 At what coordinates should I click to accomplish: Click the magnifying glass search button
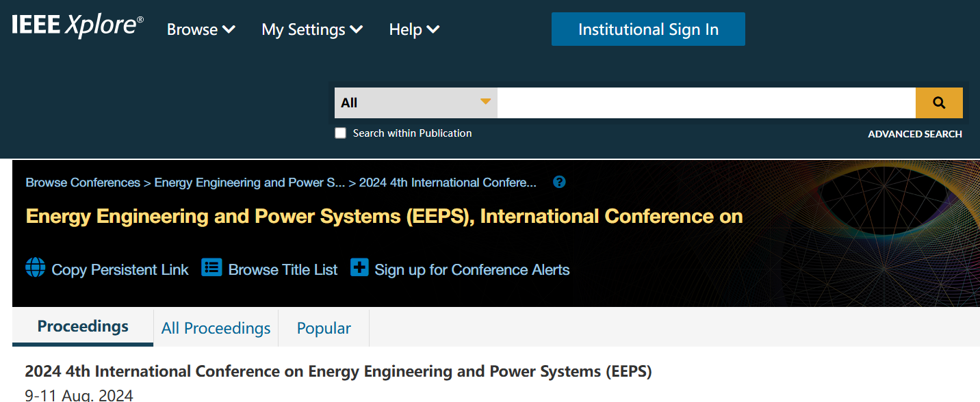939,103
